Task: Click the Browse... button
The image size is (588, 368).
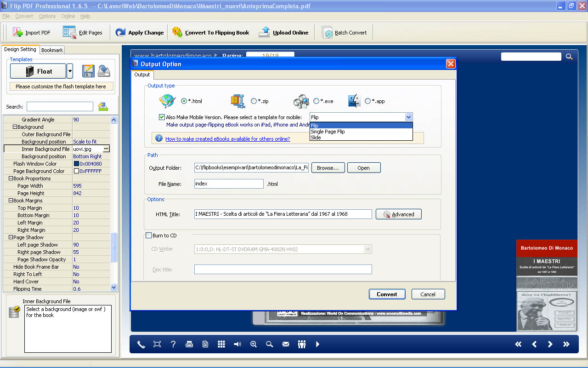Action: click(x=328, y=168)
